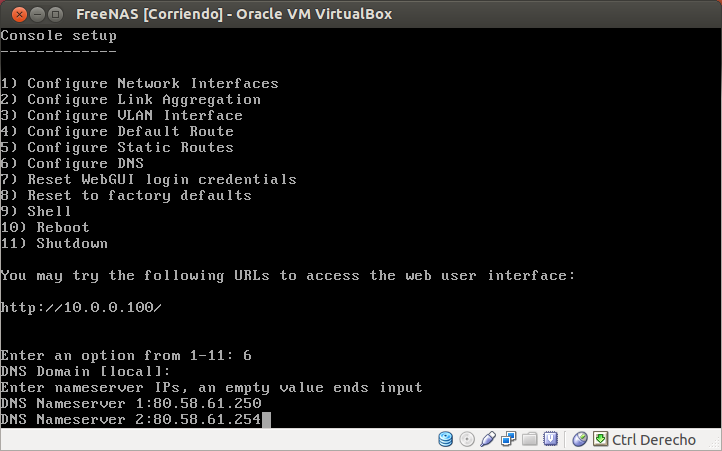Viewport: 722px width, 451px height.
Task: Click the window title FreeNAS [Corriendo]
Action: (x=150, y=14)
